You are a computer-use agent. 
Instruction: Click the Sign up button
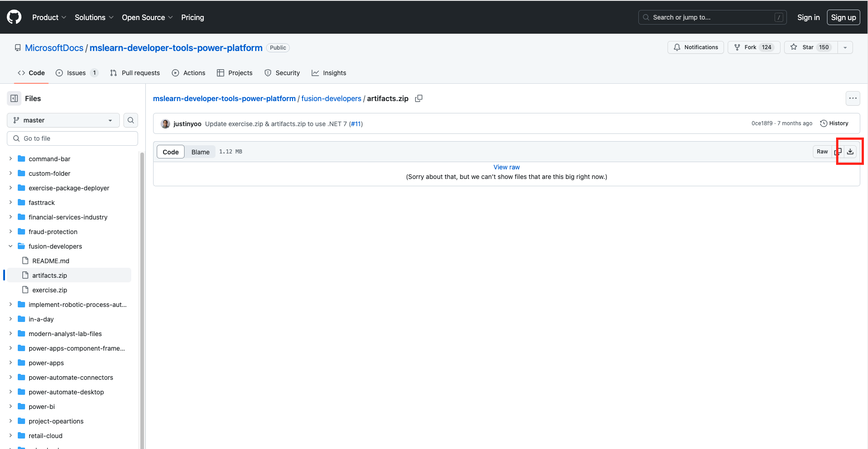tap(842, 17)
